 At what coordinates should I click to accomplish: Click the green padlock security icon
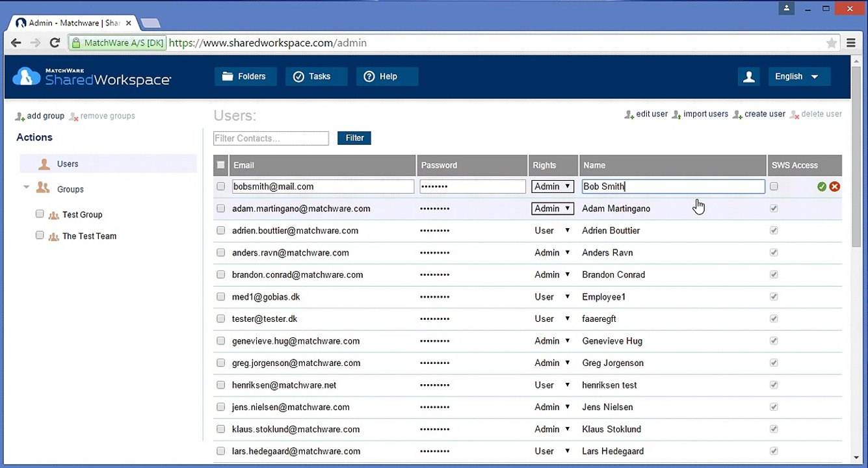tap(77, 43)
